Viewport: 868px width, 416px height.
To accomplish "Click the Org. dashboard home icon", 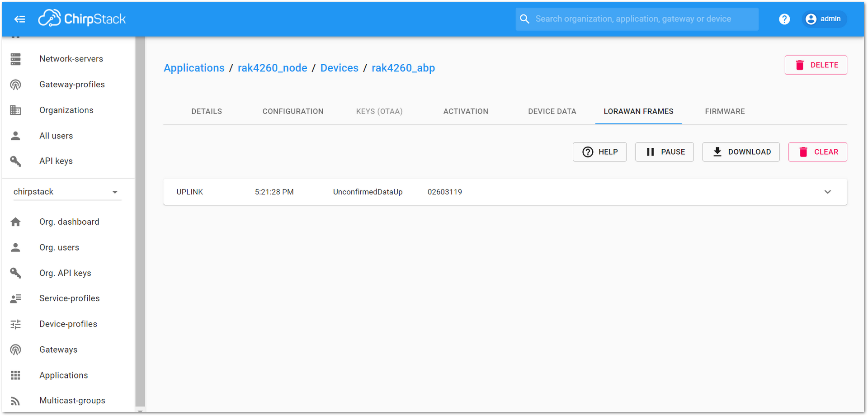I will point(16,222).
